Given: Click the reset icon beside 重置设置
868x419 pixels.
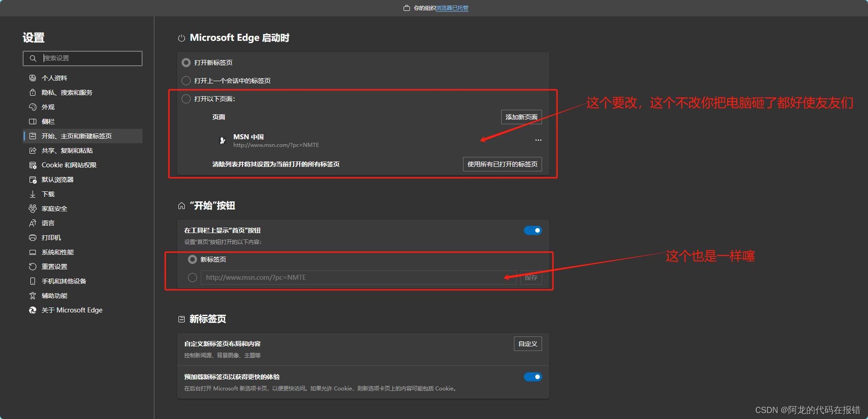Looking at the screenshot, I should 33,267.
